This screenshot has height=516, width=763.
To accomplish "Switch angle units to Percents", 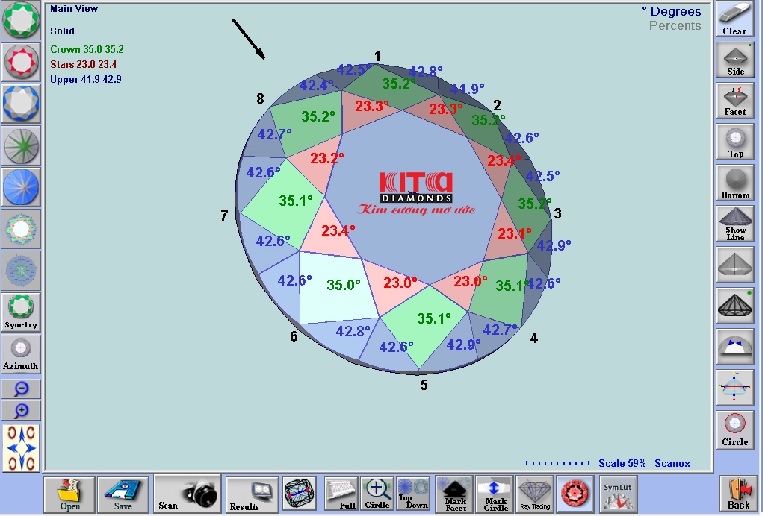I will 675,26.
